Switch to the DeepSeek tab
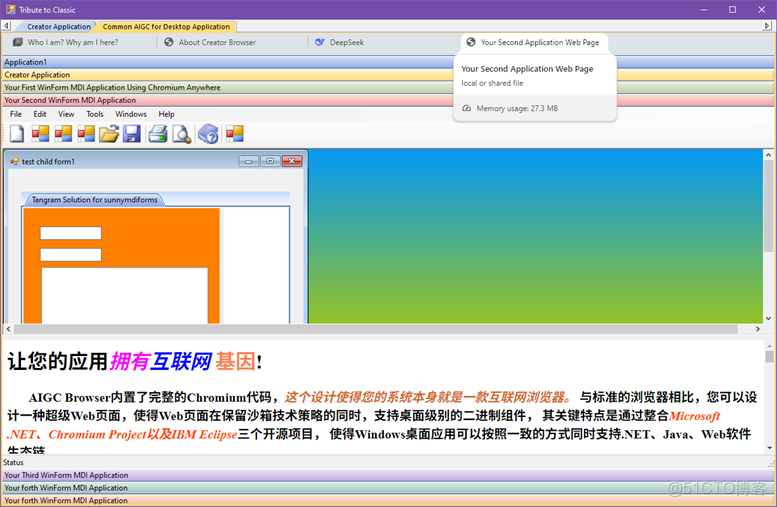Screen dimensions: 777x507 click(x=346, y=43)
